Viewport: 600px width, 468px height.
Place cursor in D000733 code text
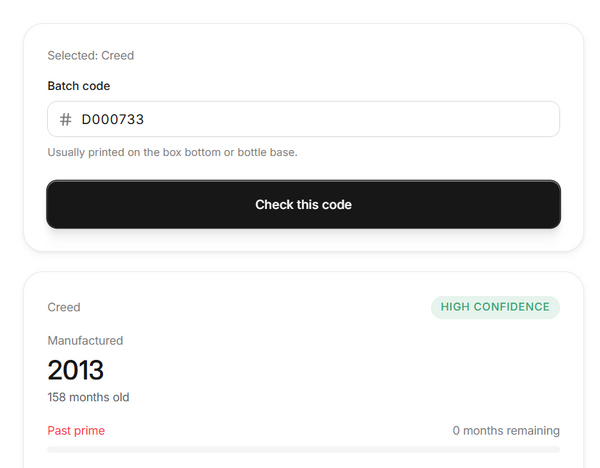point(113,119)
